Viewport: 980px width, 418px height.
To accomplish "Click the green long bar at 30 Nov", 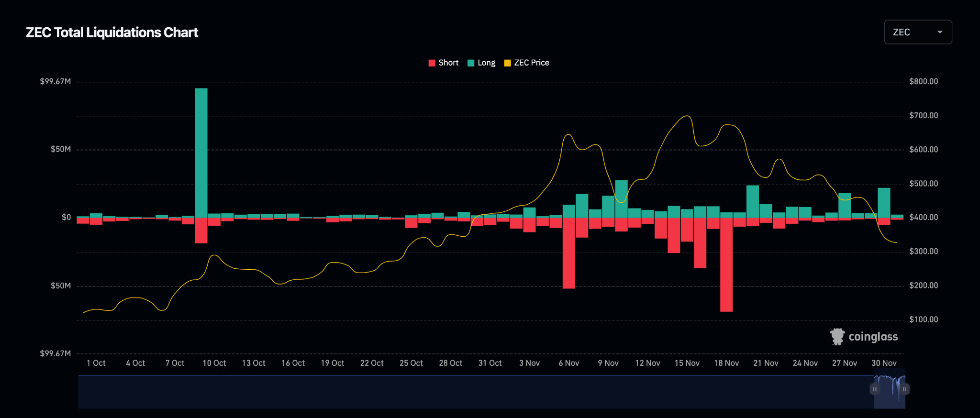I will pos(884,203).
